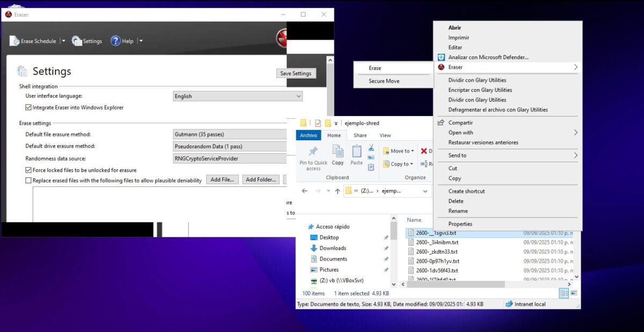Viewport: 644px width, 332px height.
Task: Click Explorer Back arrow
Action: (304, 191)
